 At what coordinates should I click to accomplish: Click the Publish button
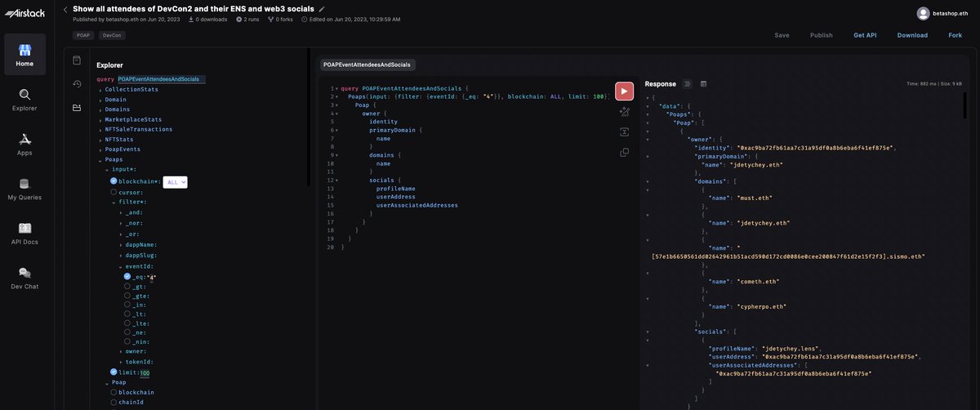(821, 35)
